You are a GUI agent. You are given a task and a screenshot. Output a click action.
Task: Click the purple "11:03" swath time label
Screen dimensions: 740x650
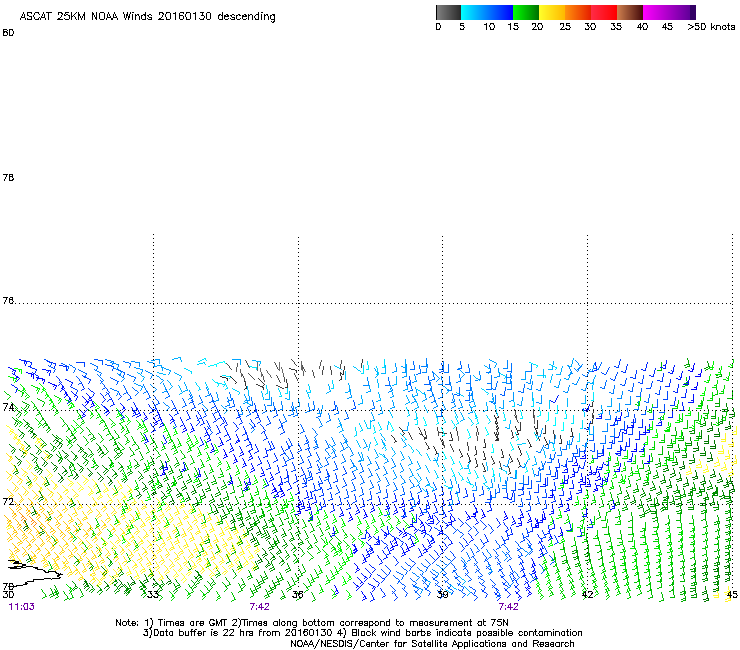22,607
